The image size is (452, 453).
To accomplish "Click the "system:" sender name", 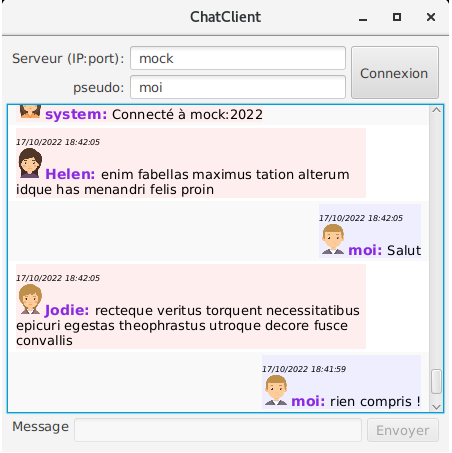I will tap(76, 115).
